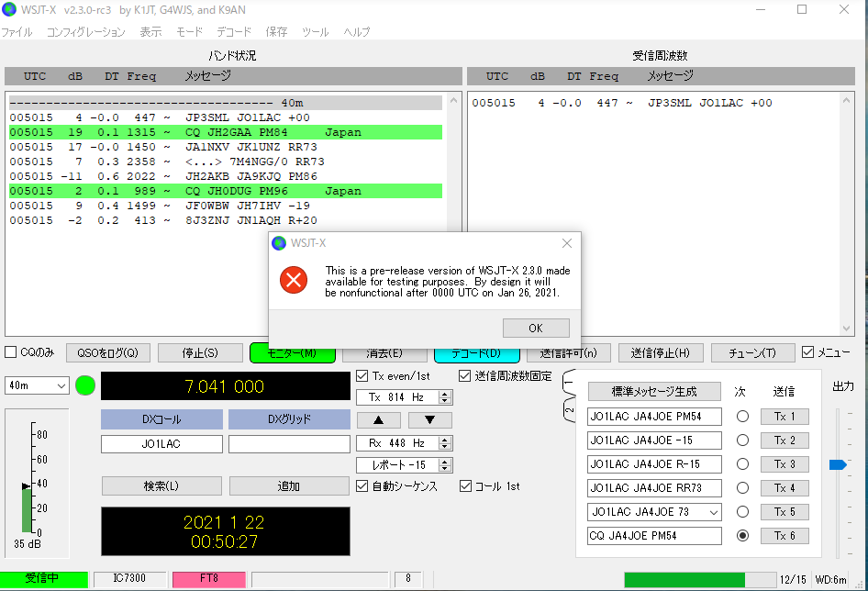868x591 pixels.
Task: Click Tx 814 Hz frequency spinner arrows
Action: pos(445,397)
